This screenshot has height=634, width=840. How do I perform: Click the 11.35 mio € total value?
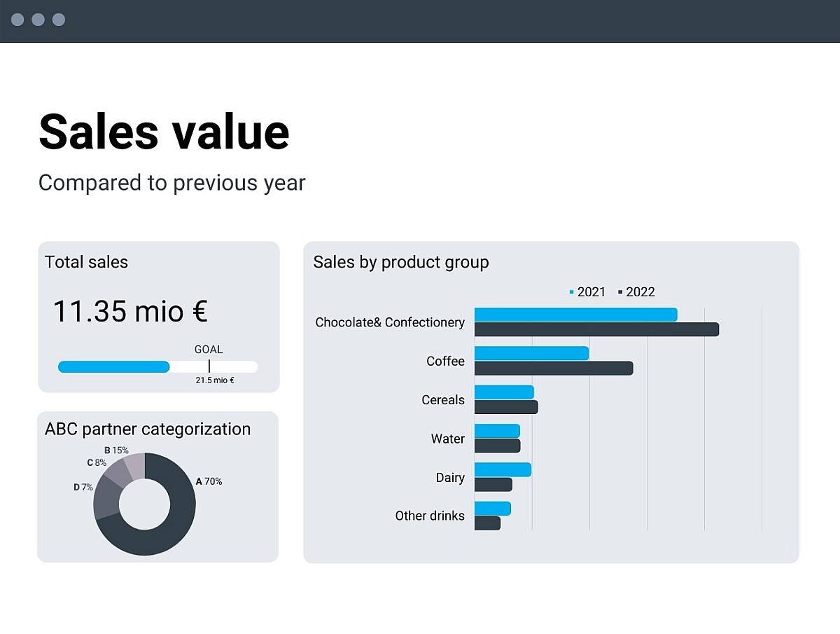coord(130,311)
